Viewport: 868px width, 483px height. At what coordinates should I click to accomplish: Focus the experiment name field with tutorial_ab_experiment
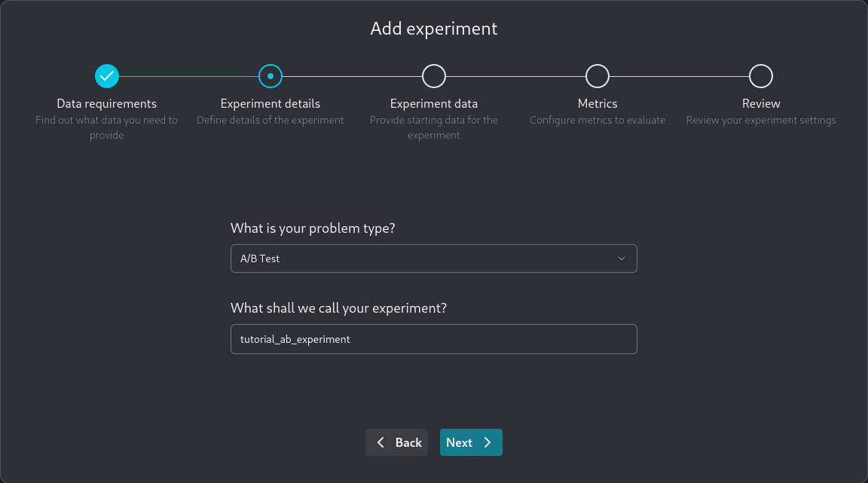[433, 339]
